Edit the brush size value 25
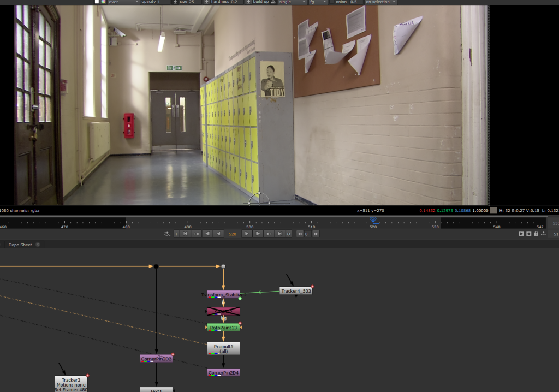 coord(195,2)
